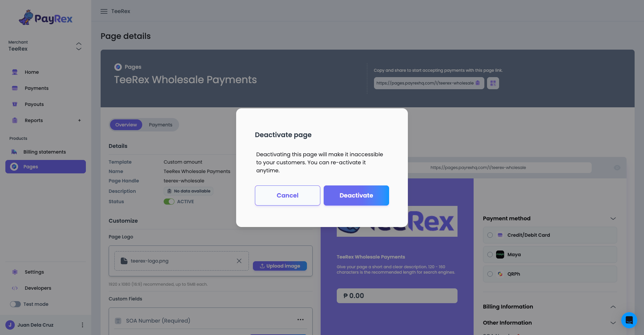Open the QR code for page link
Viewport: 644px width, 335px height.
493,83
